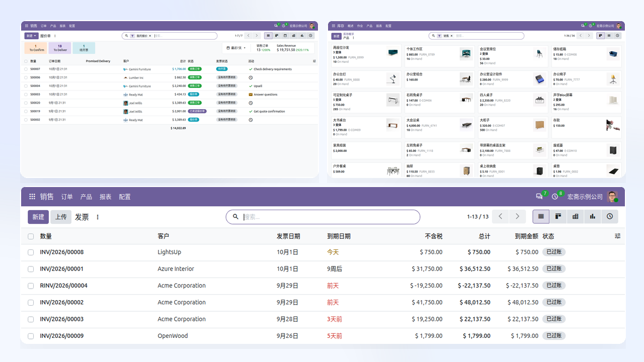Switch invoice list to graph view
The image size is (644, 362).
(593, 216)
